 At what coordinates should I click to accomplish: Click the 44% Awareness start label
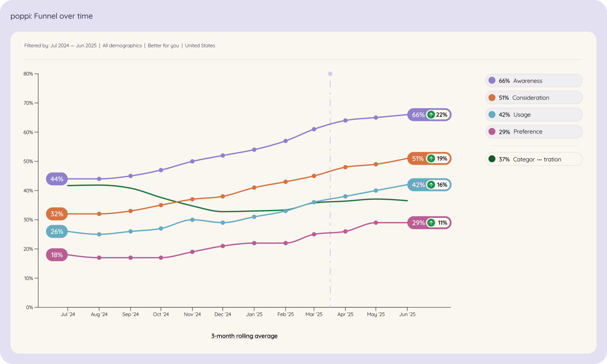pyautogui.click(x=57, y=179)
